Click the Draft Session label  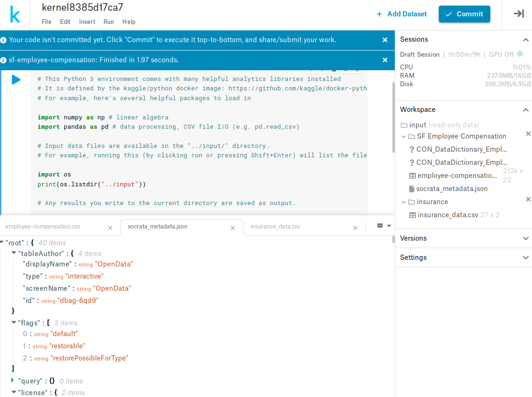(420, 55)
